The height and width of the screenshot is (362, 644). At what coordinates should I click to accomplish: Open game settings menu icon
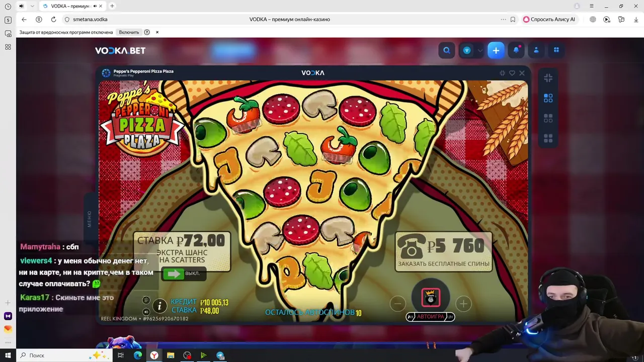tap(146, 300)
